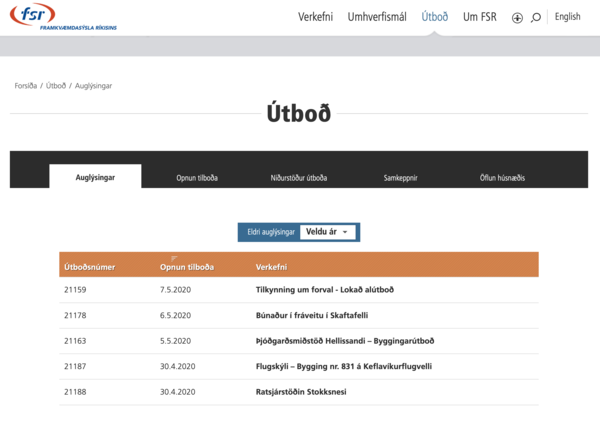The width and height of the screenshot is (600, 427).
Task: Open the Veldu ár year dropdown
Action: pyautogui.click(x=329, y=232)
